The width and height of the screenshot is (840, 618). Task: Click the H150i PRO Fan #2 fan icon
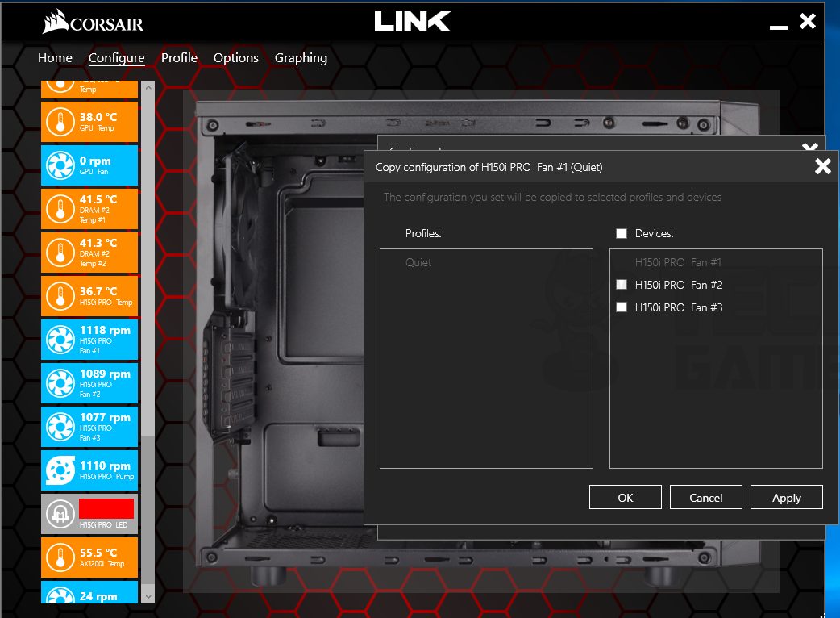pos(60,384)
